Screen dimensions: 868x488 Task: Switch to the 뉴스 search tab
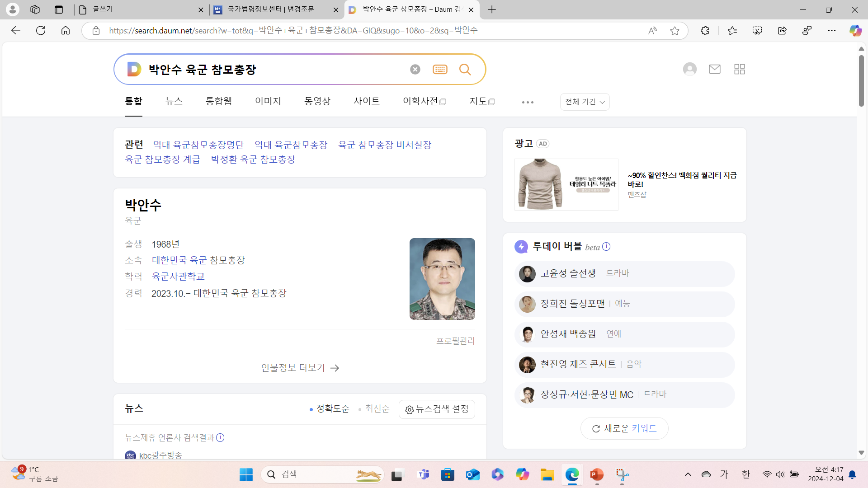pyautogui.click(x=174, y=101)
